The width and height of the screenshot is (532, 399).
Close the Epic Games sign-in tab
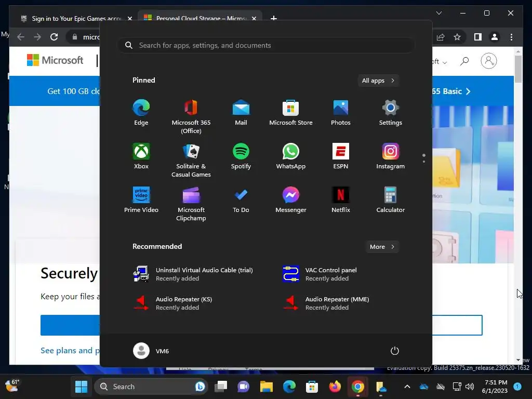point(129,18)
